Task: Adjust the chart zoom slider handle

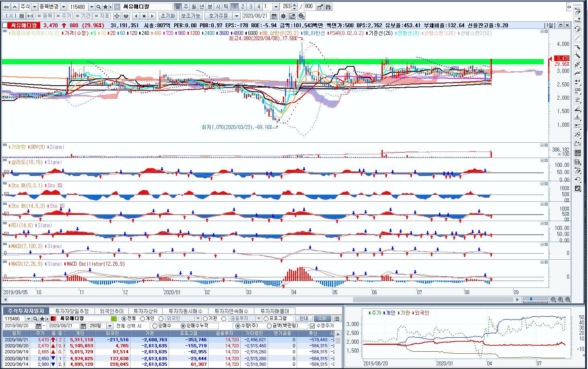Action: pos(532,299)
